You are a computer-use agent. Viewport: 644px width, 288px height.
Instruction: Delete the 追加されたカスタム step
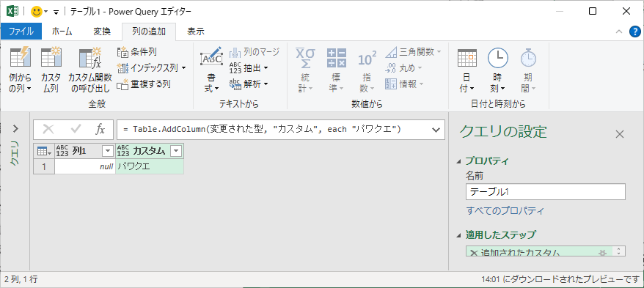(x=474, y=252)
